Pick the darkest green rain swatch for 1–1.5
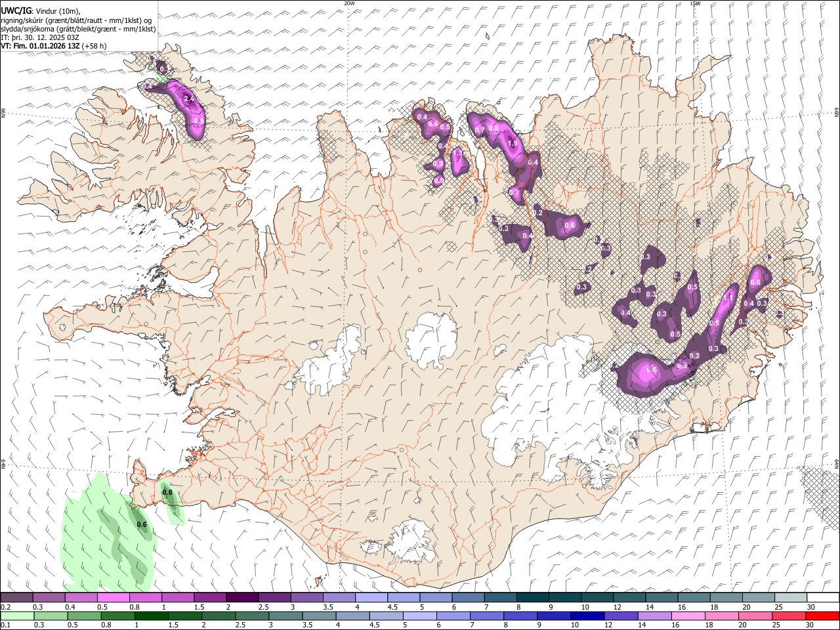This screenshot has width=840, height=630. tap(152, 616)
